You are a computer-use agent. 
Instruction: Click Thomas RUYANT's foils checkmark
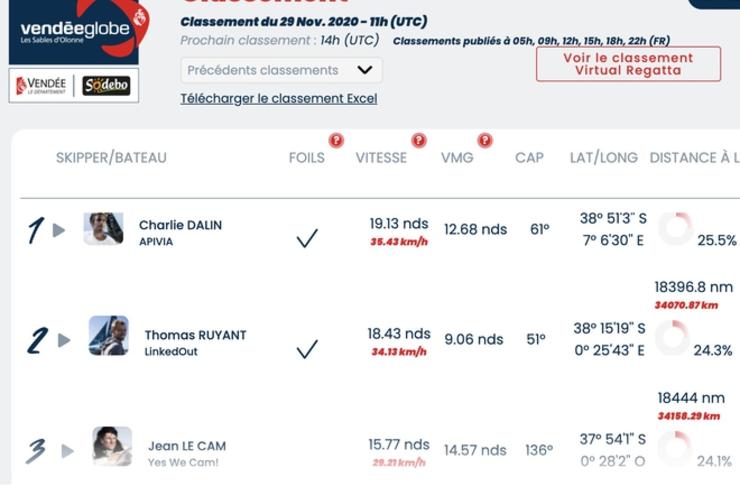[x=307, y=349]
